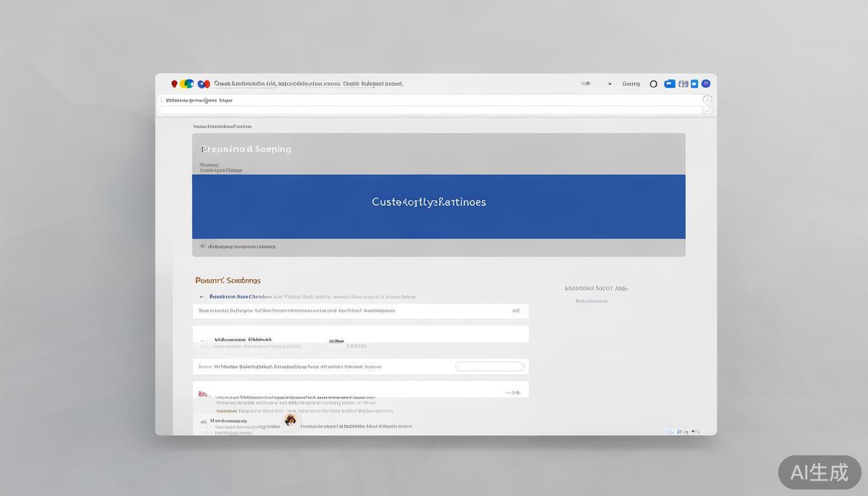Click the "AdooOotef SotUT" sidebar heading
The height and width of the screenshot is (496, 868).
point(595,289)
